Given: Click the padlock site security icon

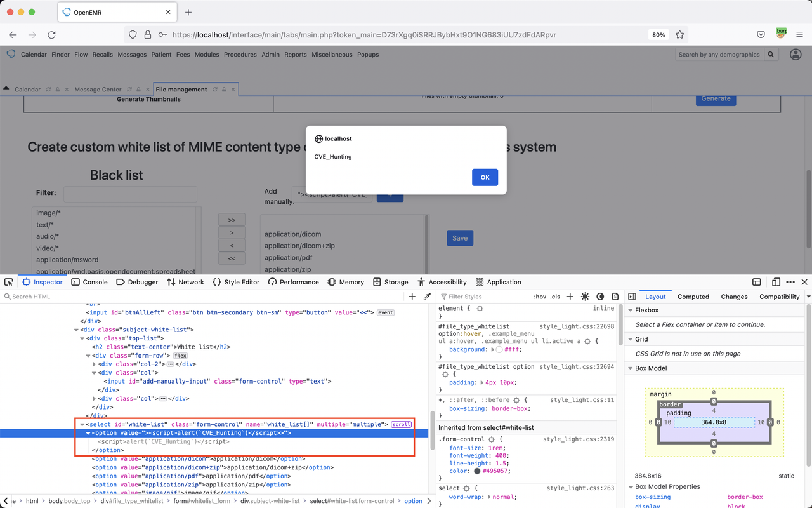Looking at the screenshot, I should click(x=147, y=35).
